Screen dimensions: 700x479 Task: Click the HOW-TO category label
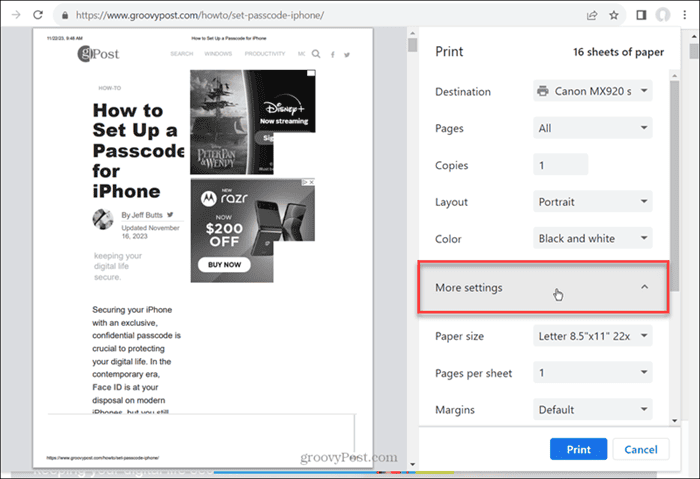tap(109, 88)
